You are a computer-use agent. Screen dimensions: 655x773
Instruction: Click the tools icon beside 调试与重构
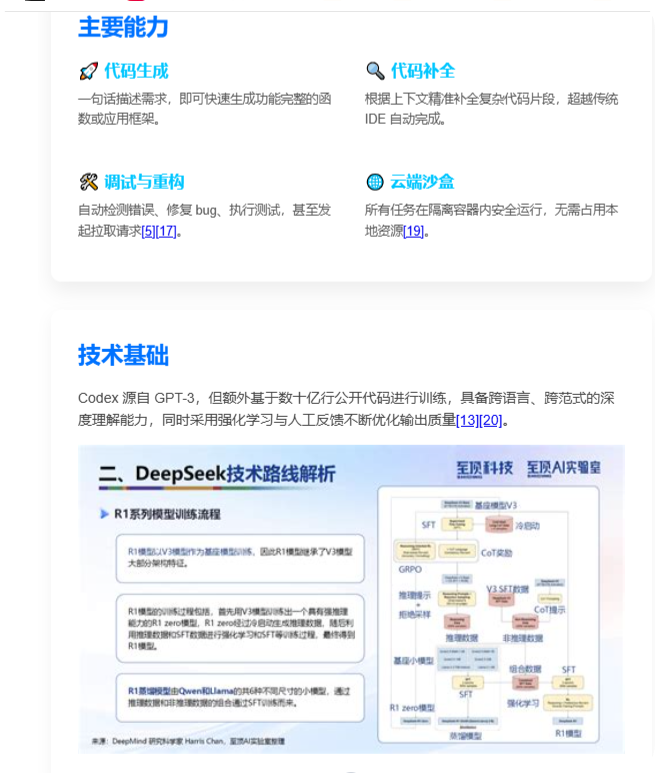89,182
